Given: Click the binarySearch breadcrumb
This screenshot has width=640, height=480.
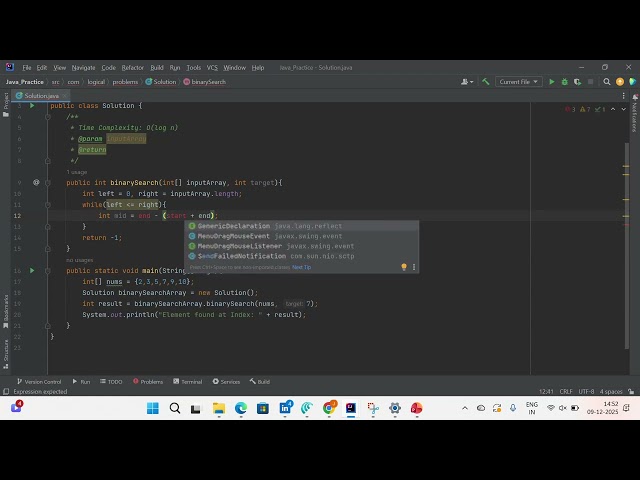Looking at the screenshot, I should coord(204,82).
